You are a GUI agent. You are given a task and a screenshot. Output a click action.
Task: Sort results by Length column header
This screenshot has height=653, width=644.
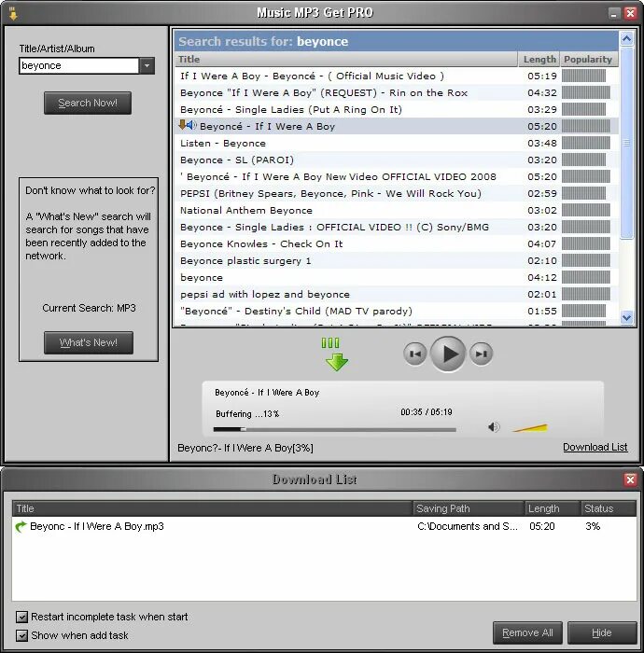[539, 59]
